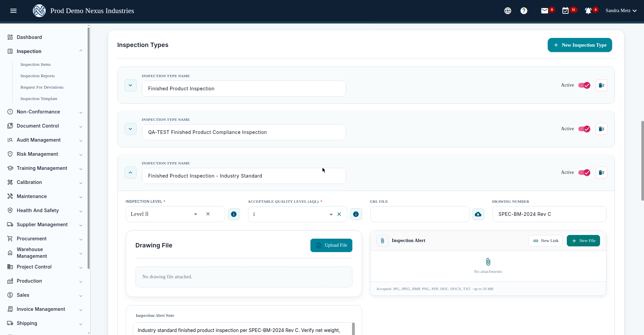Screen dimensions: 644x335
Task: Click New Inspection Type button
Action: coord(580,45)
